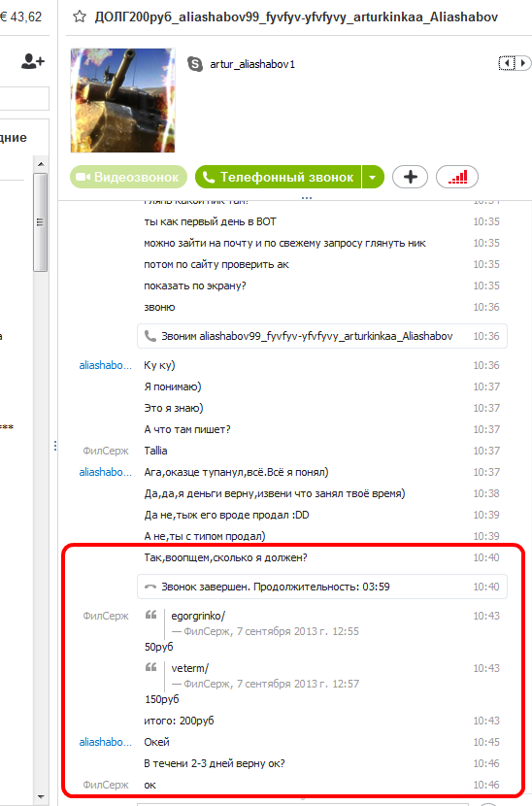The width and height of the screenshot is (532, 806).
Task: Start a call with Телефонный звонок
Action: tap(278, 177)
